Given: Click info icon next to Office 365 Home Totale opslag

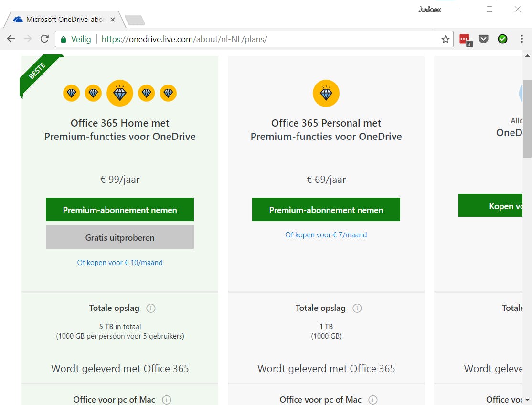Looking at the screenshot, I should 151,309.
